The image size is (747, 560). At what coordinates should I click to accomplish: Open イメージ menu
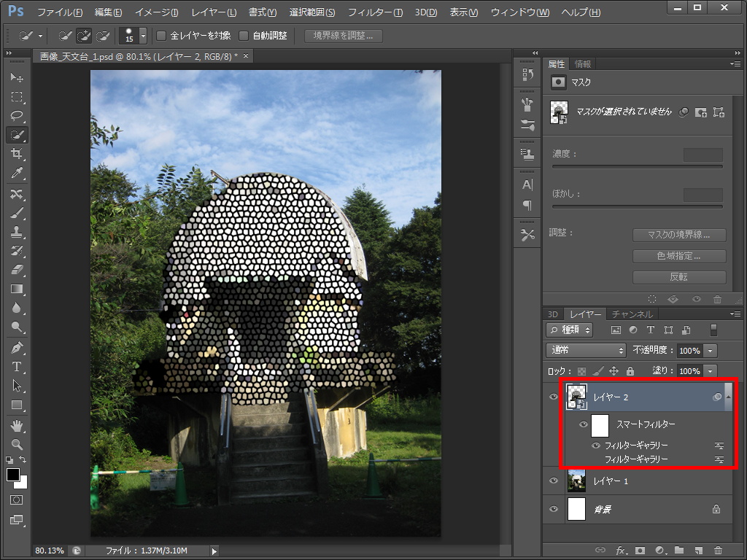point(157,12)
